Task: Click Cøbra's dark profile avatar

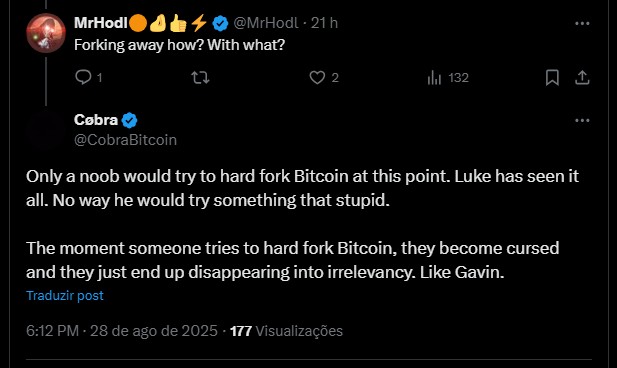Action: 46,130
